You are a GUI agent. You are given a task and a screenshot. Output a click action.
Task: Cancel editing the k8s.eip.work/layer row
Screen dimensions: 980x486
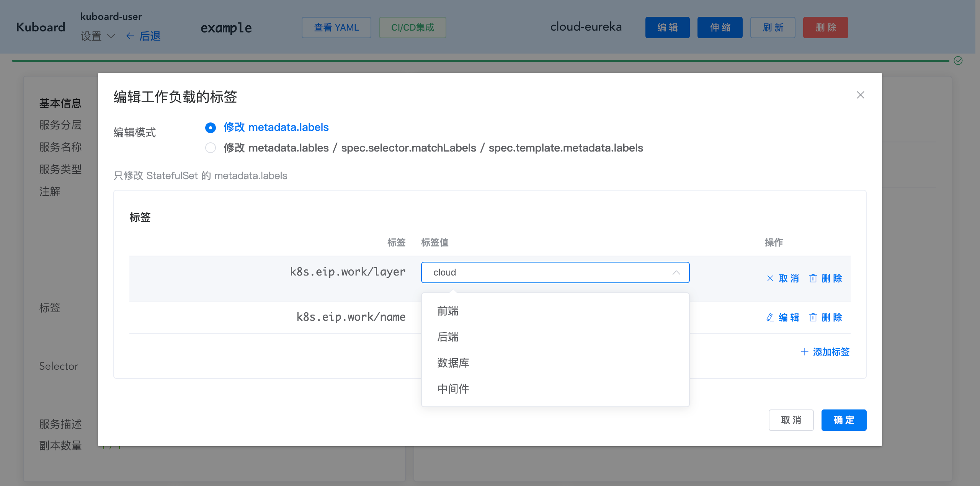(783, 279)
